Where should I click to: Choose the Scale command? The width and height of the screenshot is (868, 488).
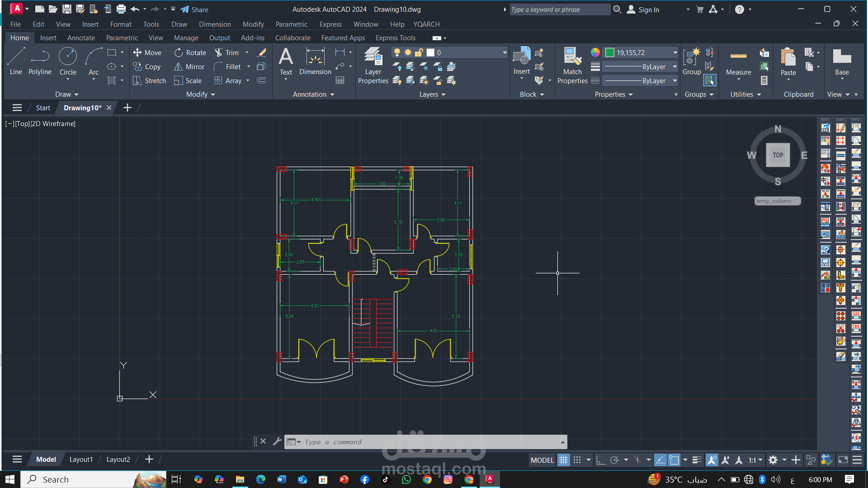point(188,81)
